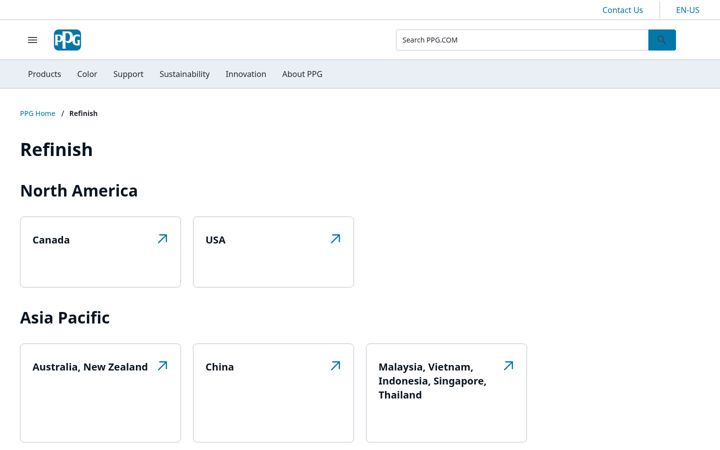Select the USA region label

(215, 240)
